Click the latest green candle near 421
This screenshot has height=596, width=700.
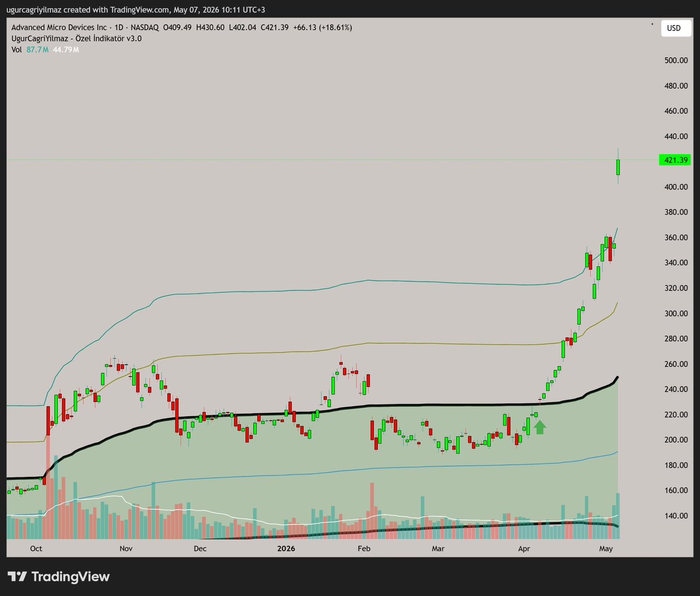(618, 167)
